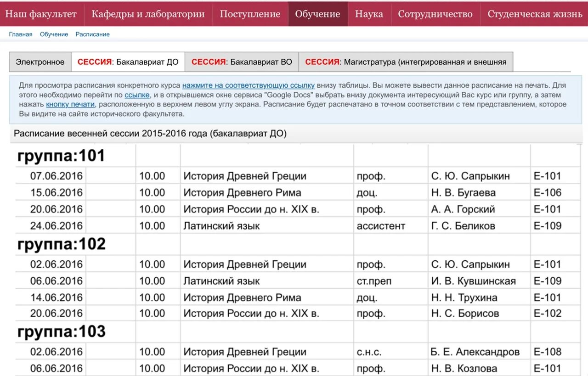Click 'История России до н. XIX в.' for Горский
The image size is (588, 376).
(x=251, y=209)
